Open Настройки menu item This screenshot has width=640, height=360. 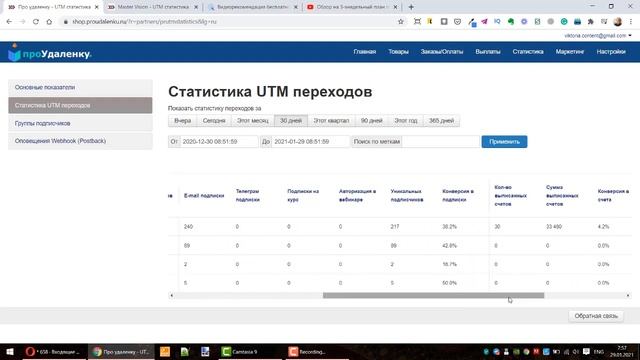[611, 52]
